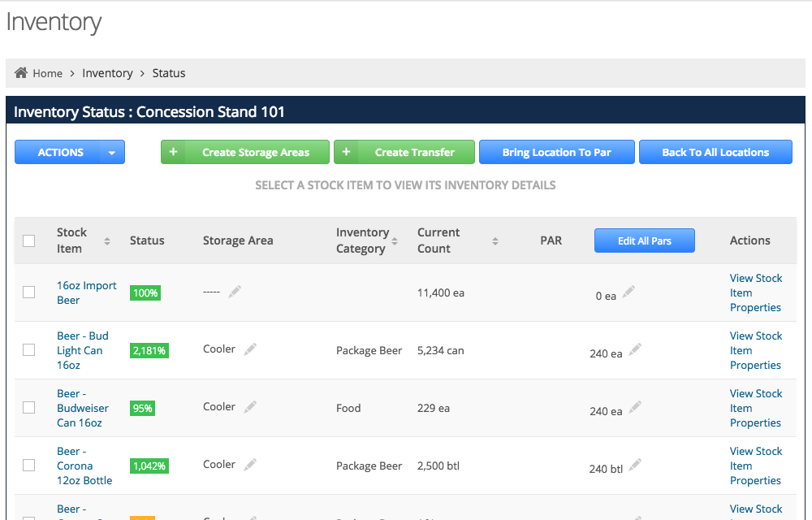Open View Stock Item Properties for 16oz Import Beer
Viewport: 812px width, 520px height.
click(x=756, y=292)
